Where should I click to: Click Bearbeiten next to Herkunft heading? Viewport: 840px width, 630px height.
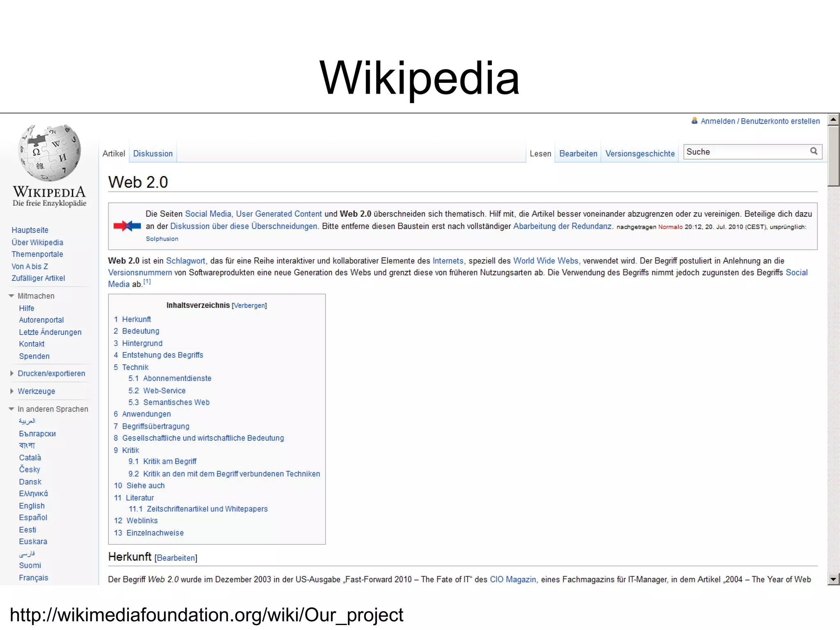(176, 558)
